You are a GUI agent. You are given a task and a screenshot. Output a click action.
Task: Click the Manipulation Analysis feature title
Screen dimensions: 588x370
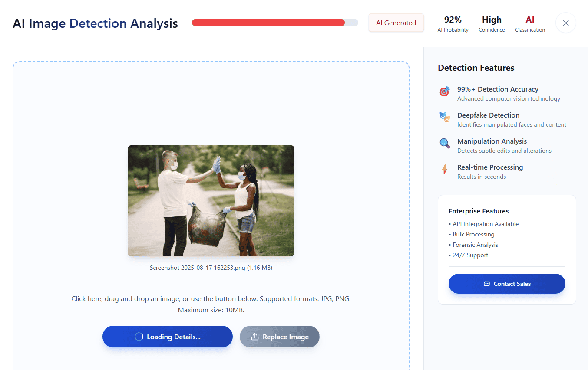492,141
